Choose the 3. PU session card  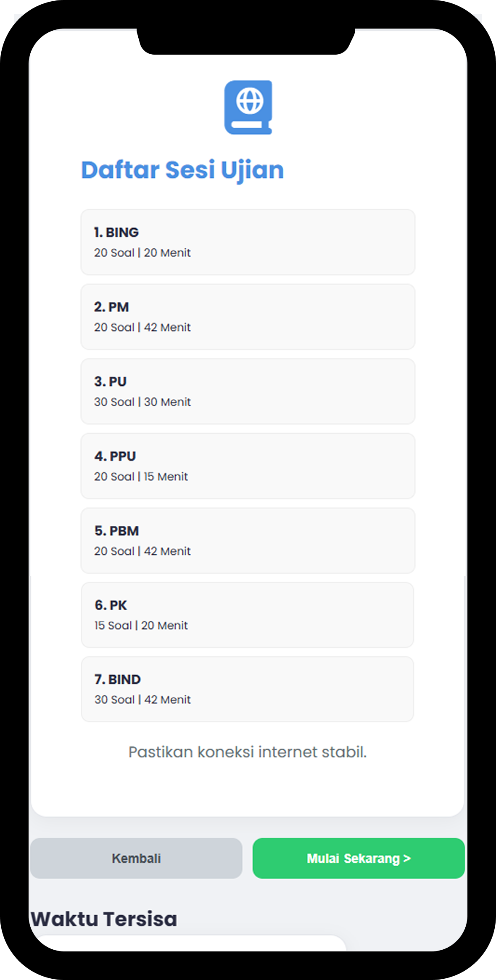point(248,391)
